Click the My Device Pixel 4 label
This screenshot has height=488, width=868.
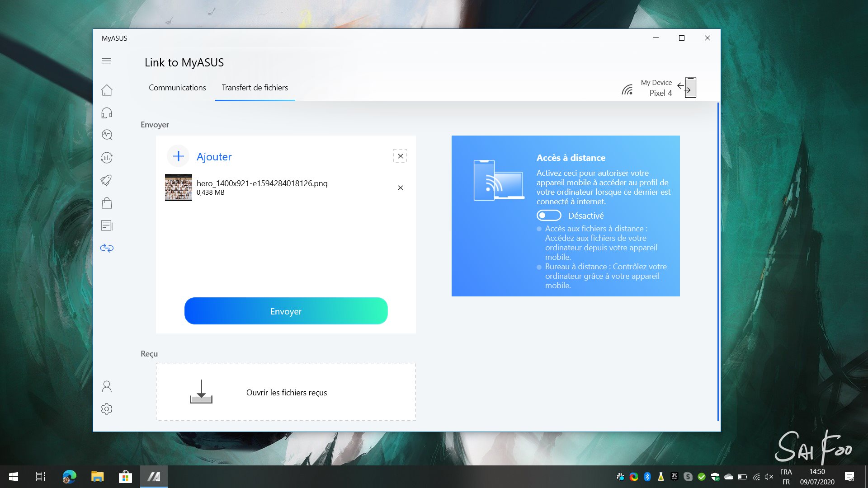656,88
